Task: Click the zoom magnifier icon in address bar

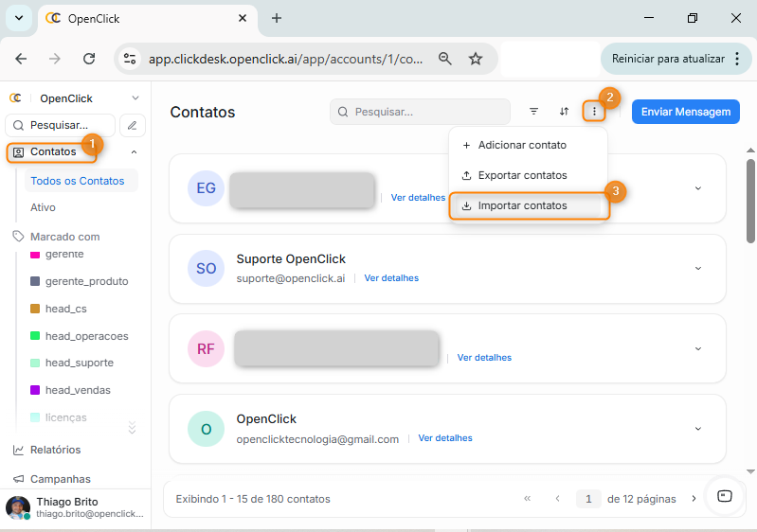Action: point(444,59)
